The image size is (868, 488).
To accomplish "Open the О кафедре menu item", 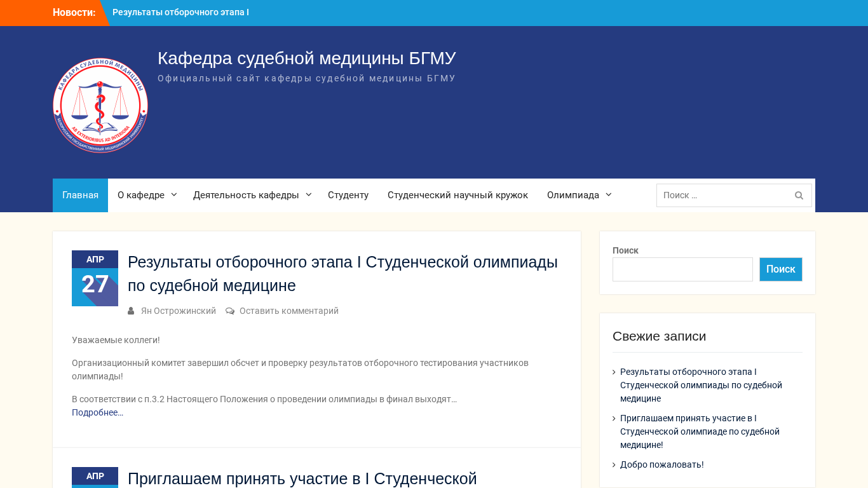I will pyautogui.click(x=141, y=195).
